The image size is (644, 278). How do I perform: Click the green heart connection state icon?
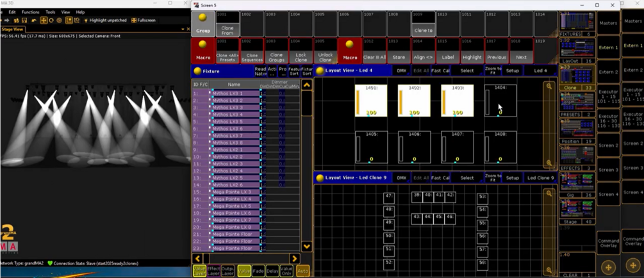pyautogui.click(x=50, y=263)
